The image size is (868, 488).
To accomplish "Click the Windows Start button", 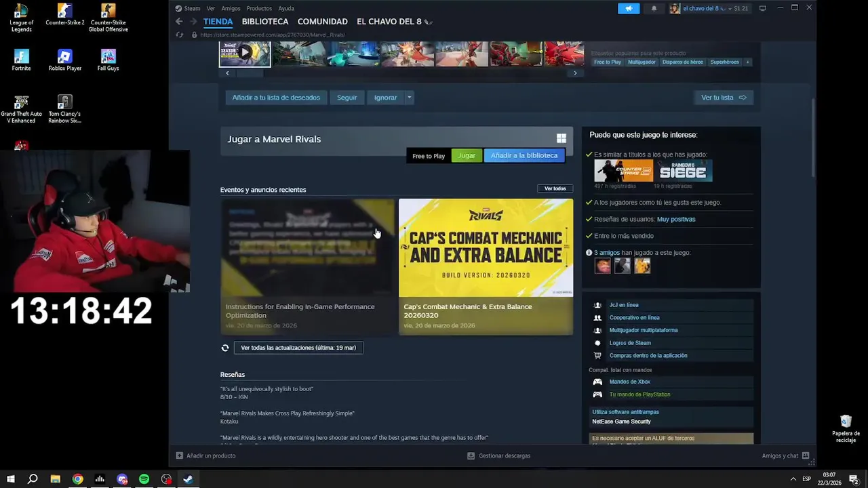I will coord(11,479).
